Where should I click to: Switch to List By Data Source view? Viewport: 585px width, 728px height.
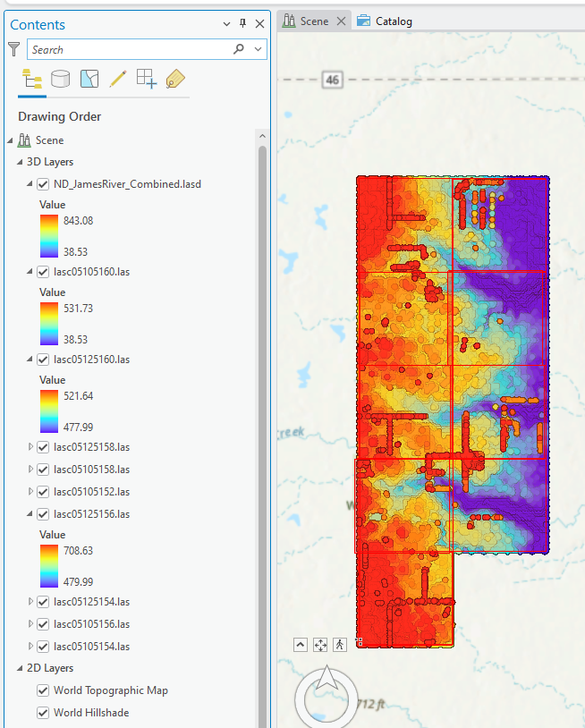coord(60,79)
